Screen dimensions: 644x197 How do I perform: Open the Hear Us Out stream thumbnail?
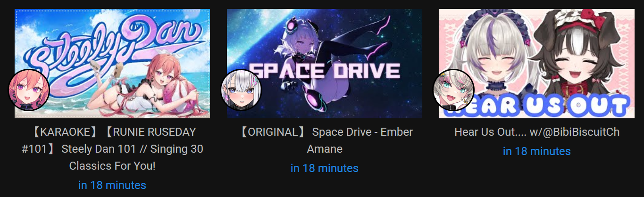pyautogui.click(x=537, y=63)
